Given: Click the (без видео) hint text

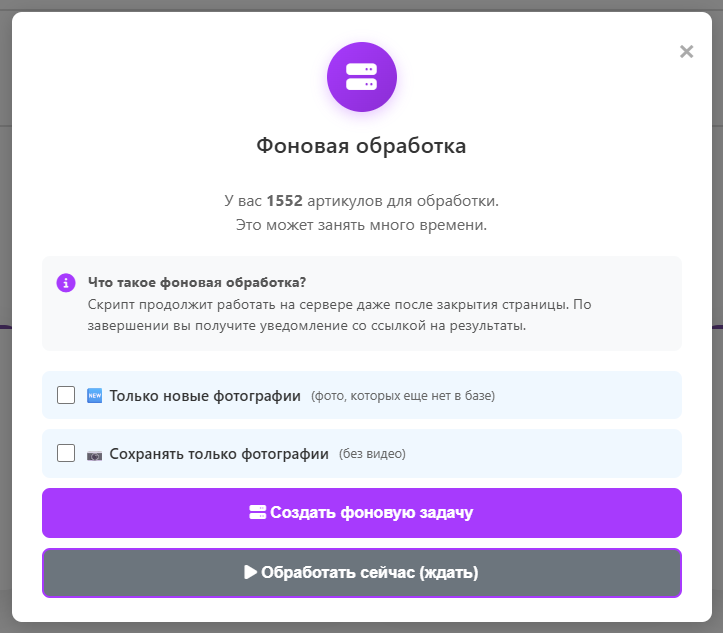Looking at the screenshot, I should [372, 454].
